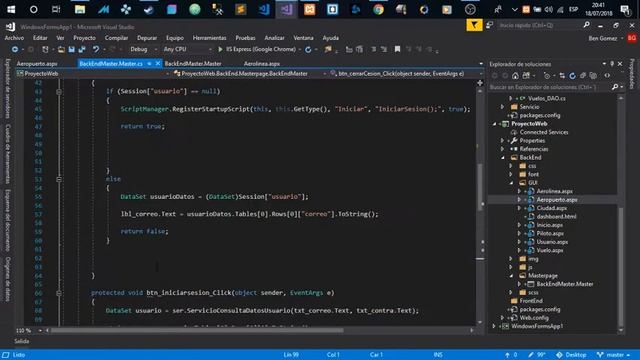Screen dimensions: 640x360
Task: Click the Open file toolbar icon
Action: (x=61, y=49)
